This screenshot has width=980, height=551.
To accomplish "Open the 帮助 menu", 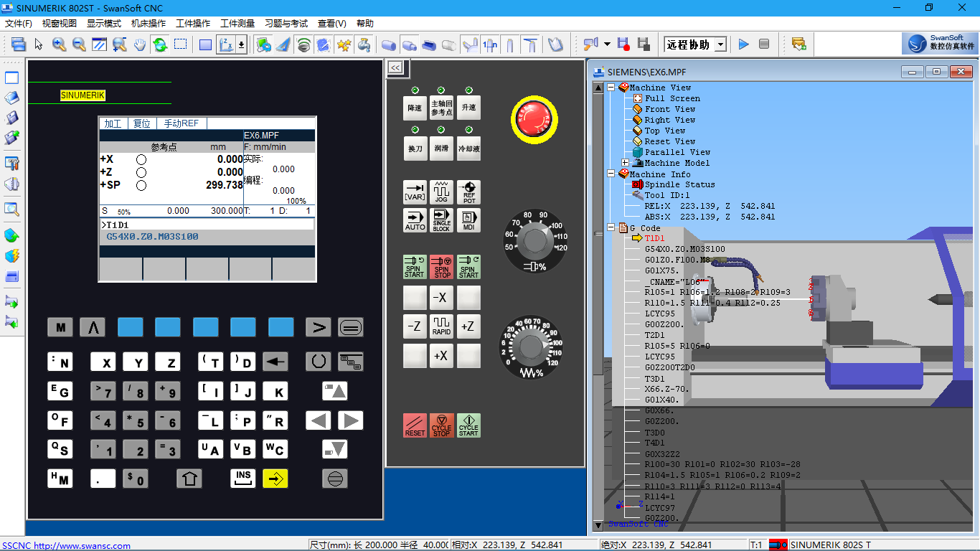I will [365, 24].
